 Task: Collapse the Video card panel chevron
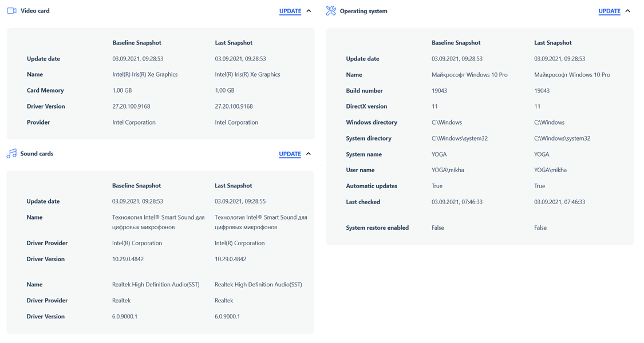309,11
